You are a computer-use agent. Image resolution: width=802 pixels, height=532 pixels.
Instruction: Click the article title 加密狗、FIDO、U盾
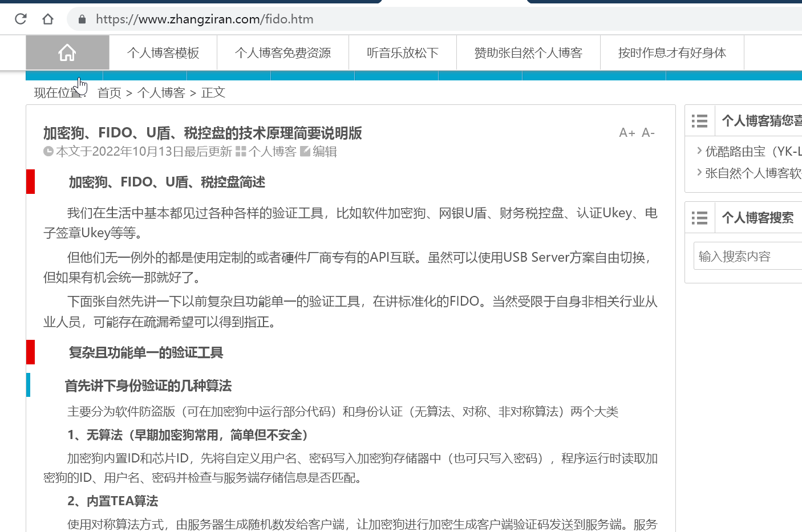coord(202,133)
